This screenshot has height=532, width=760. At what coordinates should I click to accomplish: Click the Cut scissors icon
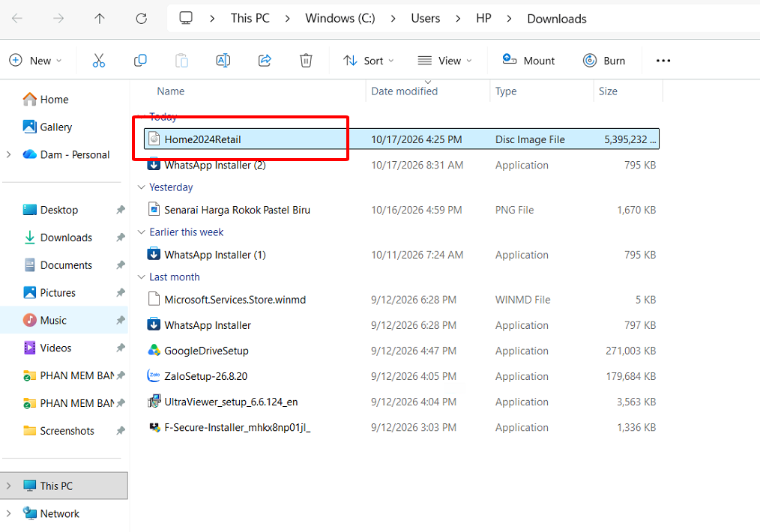tap(99, 61)
